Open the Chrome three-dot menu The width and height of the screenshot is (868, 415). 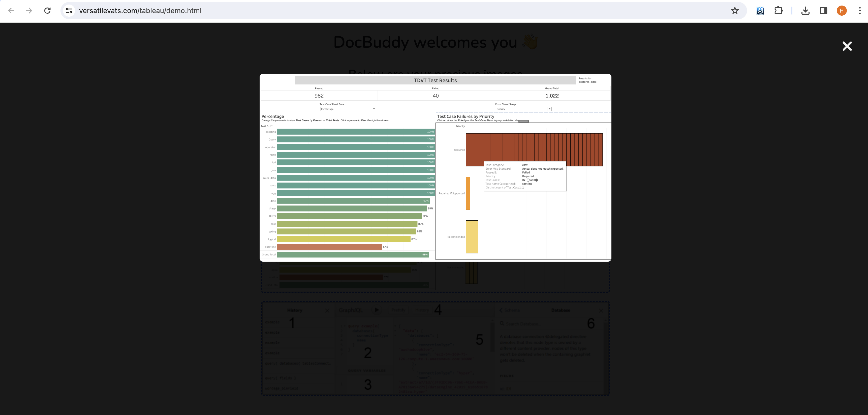click(860, 10)
